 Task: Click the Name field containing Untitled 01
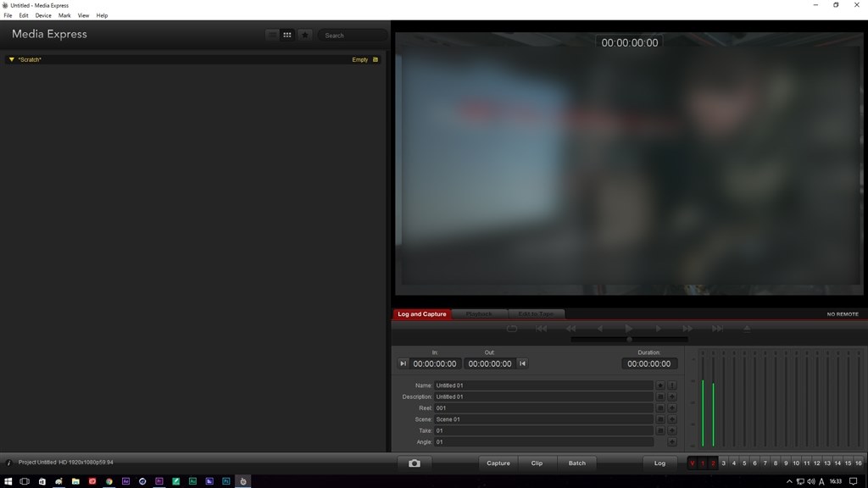click(x=543, y=385)
